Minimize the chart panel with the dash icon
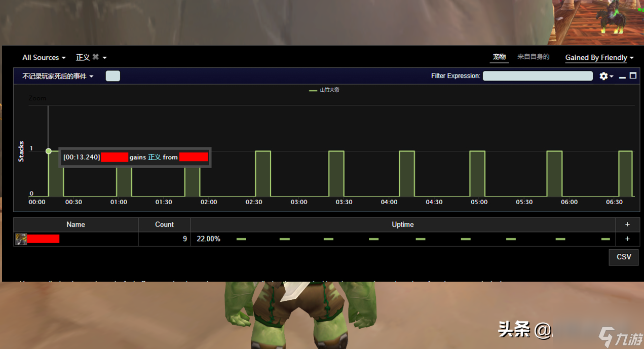The height and width of the screenshot is (349, 644). tap(622, 77)
